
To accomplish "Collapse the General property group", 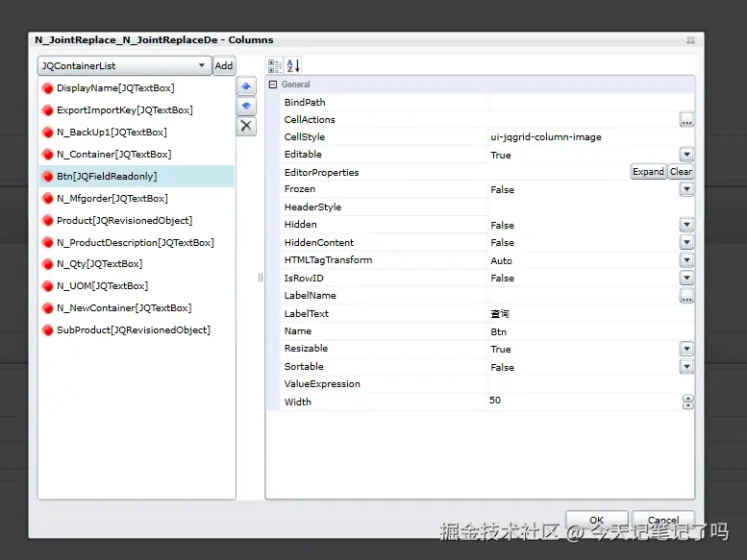I will [x=273, y=85].
